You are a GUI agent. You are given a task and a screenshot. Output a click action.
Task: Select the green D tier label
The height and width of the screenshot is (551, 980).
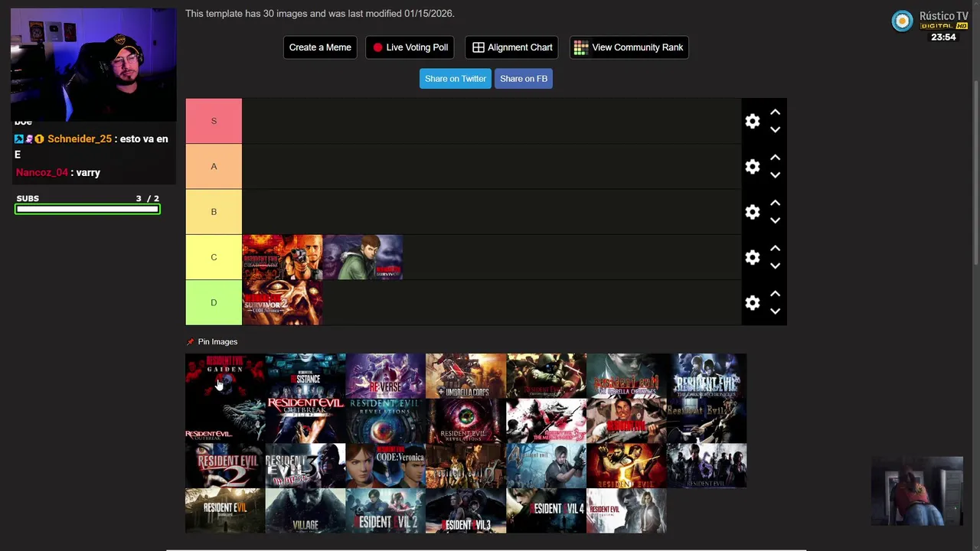pos(214,303)
